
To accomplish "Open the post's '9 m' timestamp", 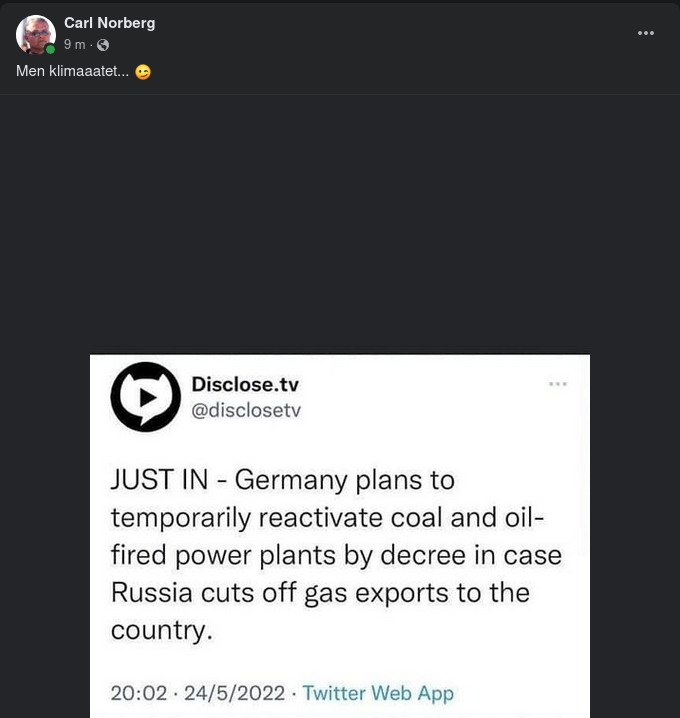I will (74, 45).
